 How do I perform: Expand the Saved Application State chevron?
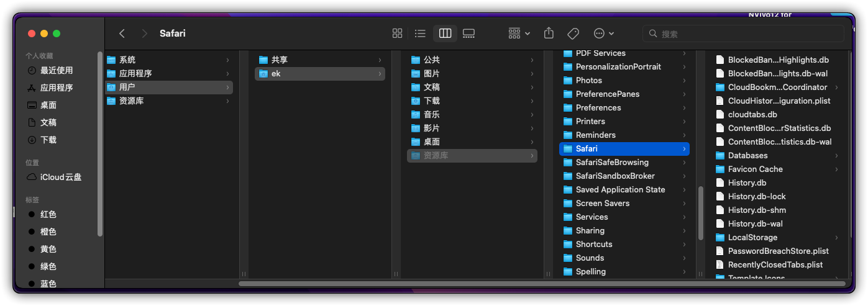coord(684,189)
